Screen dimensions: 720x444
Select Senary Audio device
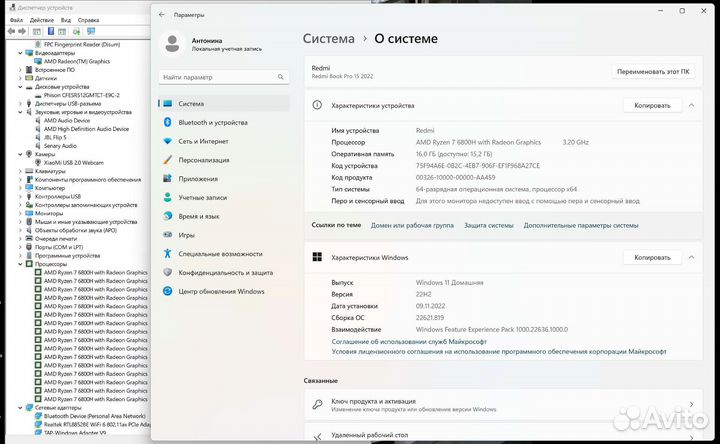coord(56,146)
